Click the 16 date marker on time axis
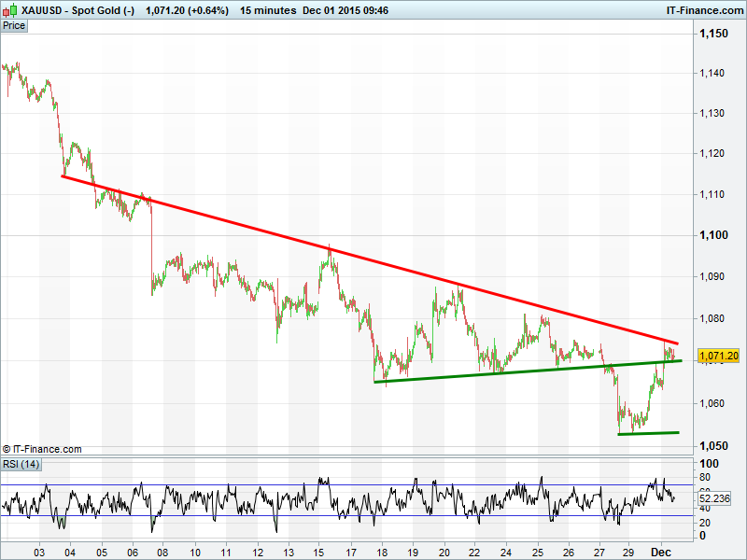 [320, 553]
